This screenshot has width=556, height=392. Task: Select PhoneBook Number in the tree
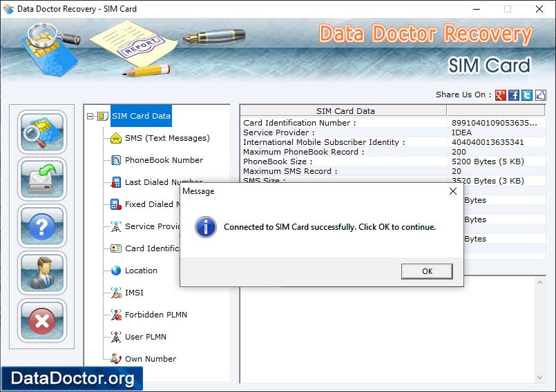pos(164,160)
